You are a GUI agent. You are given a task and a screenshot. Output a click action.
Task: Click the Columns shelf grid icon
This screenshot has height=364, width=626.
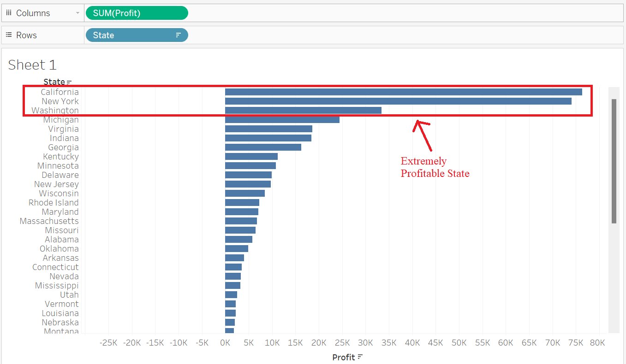pyautogui.click(x=9, y=12)
